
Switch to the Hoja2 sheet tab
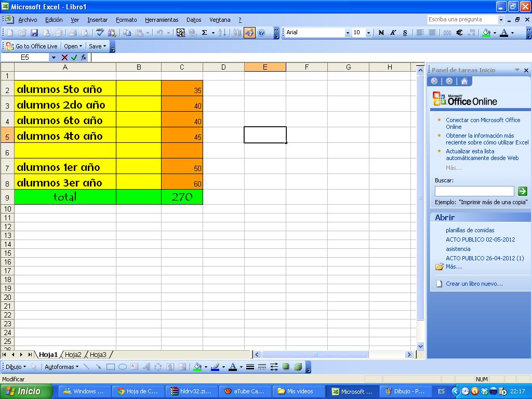point(73,355)
